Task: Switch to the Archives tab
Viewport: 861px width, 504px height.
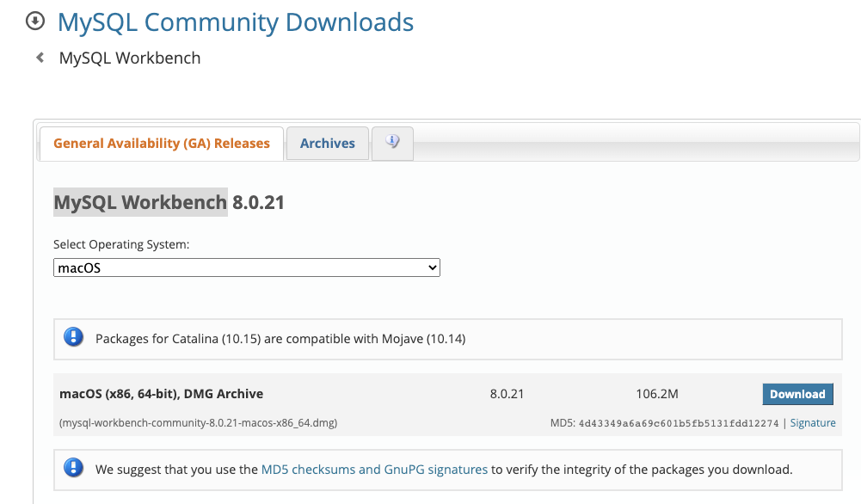Action: 327,144
